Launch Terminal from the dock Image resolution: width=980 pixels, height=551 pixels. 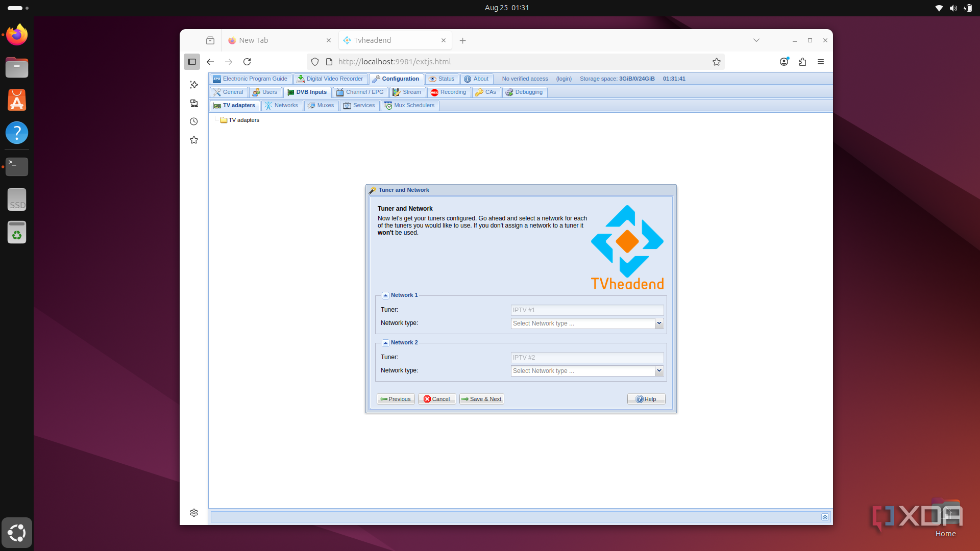17,166
